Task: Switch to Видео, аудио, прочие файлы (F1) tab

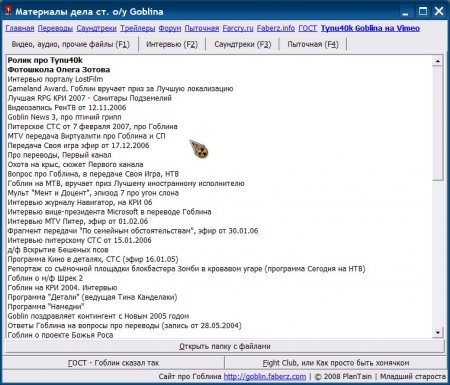Action: tap(71, 44)
